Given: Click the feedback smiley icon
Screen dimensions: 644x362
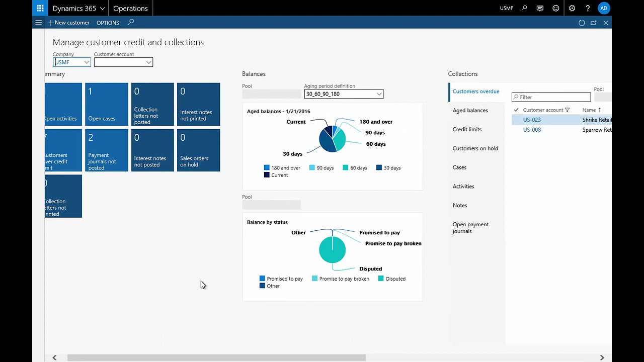Looking at the screenshot, I should tap(556, 8).
